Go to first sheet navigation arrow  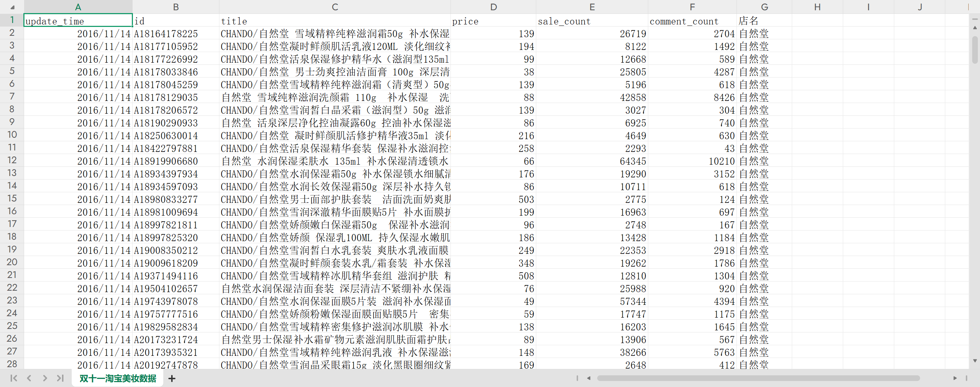pos(14,378)
